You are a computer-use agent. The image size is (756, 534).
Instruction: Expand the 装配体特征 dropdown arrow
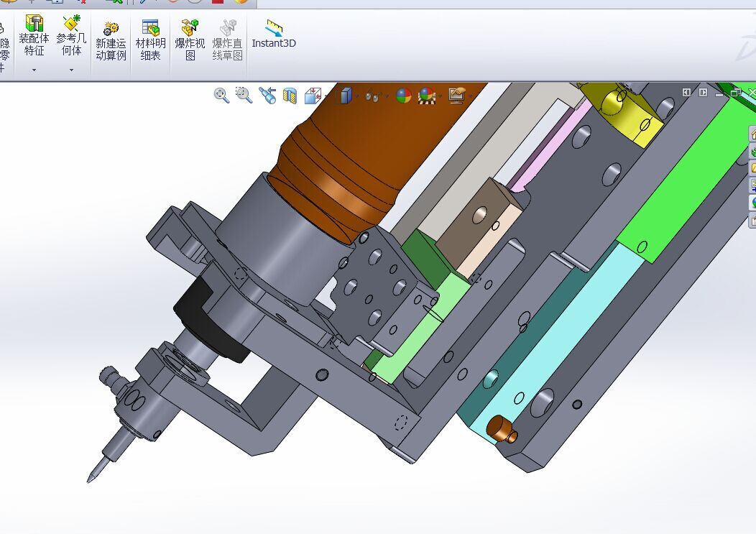pyautogui.click(x=34, y=70)
